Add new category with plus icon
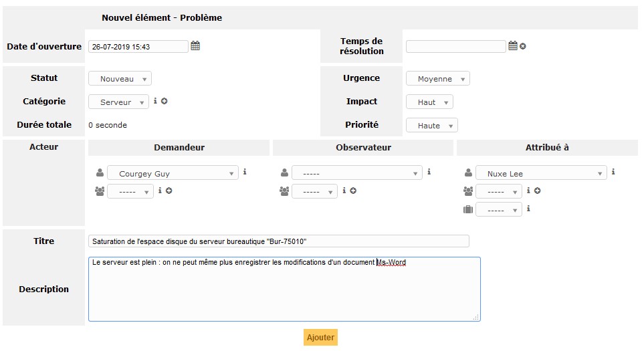The height and width of the screenshot is (351, 644). pos(165,101)
